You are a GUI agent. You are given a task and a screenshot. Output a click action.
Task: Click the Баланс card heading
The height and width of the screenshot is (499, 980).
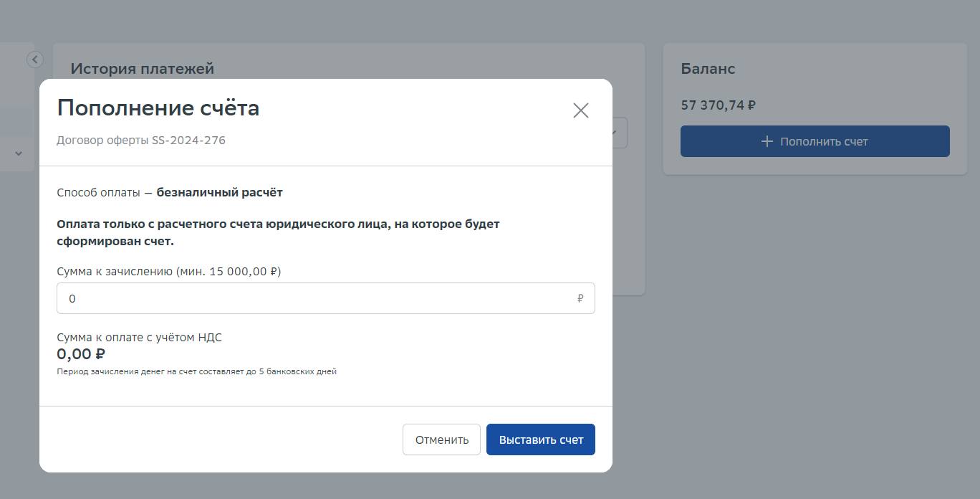pyautogui.click(x=708, y=69)
